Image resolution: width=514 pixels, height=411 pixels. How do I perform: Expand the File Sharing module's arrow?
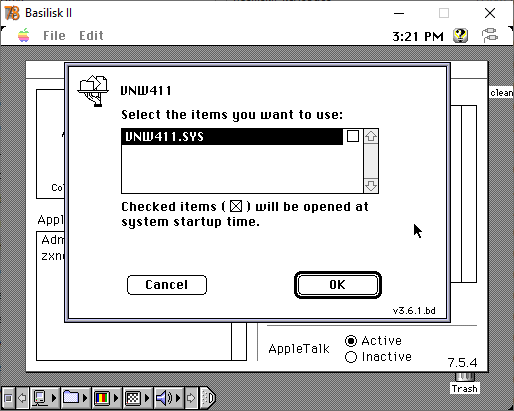coord(85,398)
